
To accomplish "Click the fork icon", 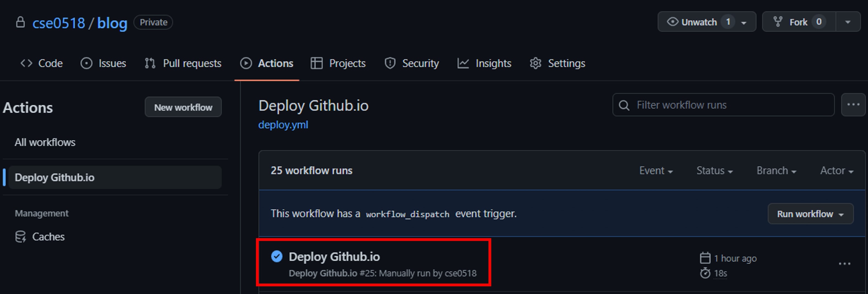I will tap(778, 22).
